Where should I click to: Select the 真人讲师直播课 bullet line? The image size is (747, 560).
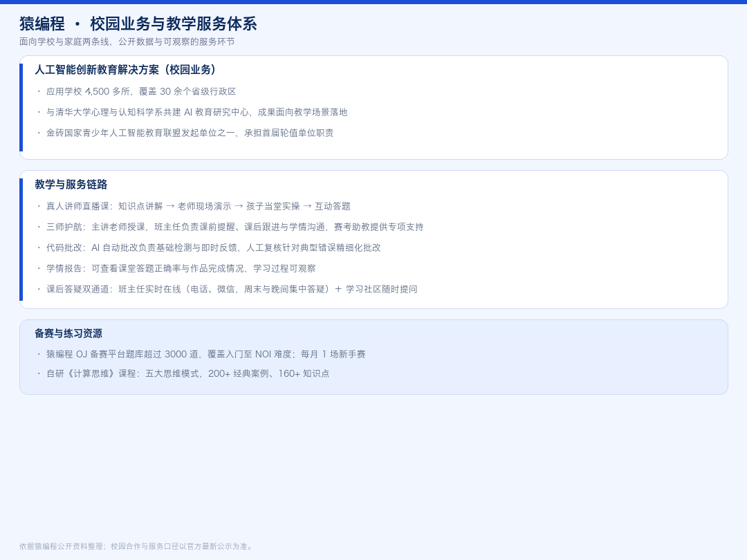199,206
